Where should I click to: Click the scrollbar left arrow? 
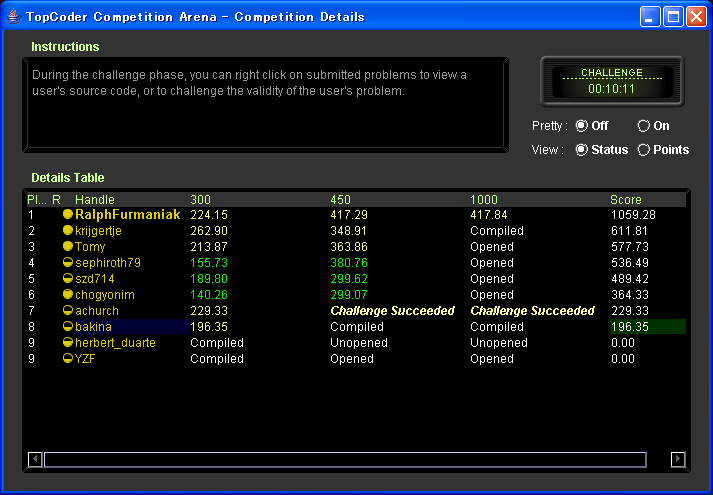tap(35, 459)
